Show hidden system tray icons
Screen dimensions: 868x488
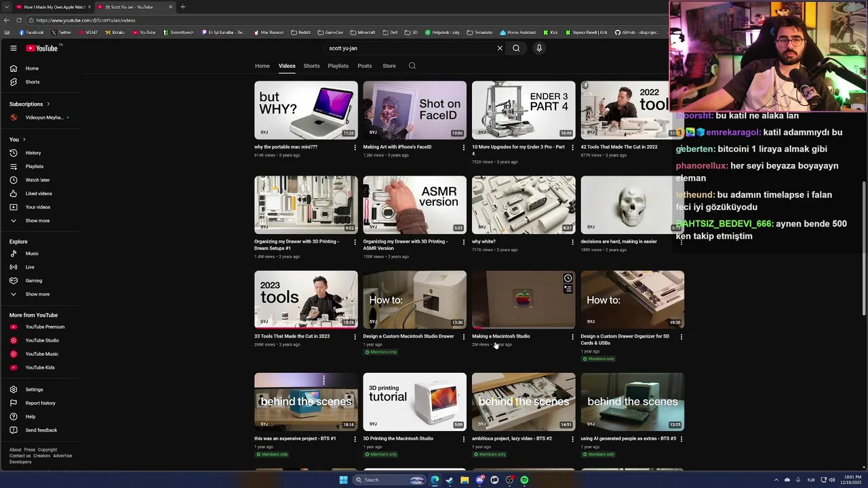point(776,480)
